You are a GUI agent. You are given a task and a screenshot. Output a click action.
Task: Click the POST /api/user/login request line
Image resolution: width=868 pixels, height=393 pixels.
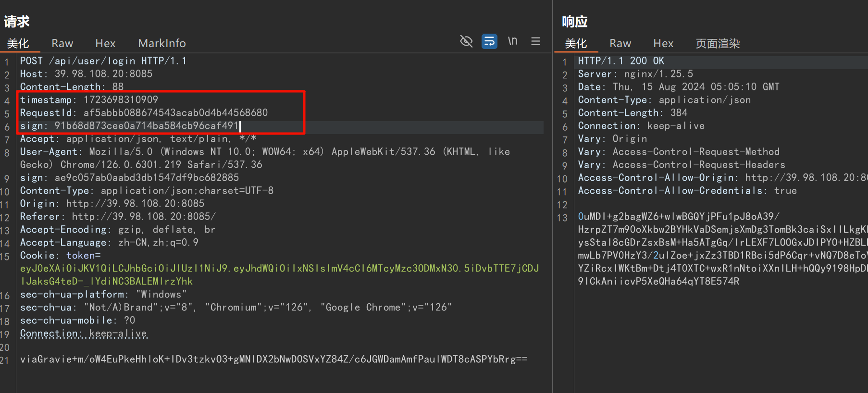click(103, 61)
